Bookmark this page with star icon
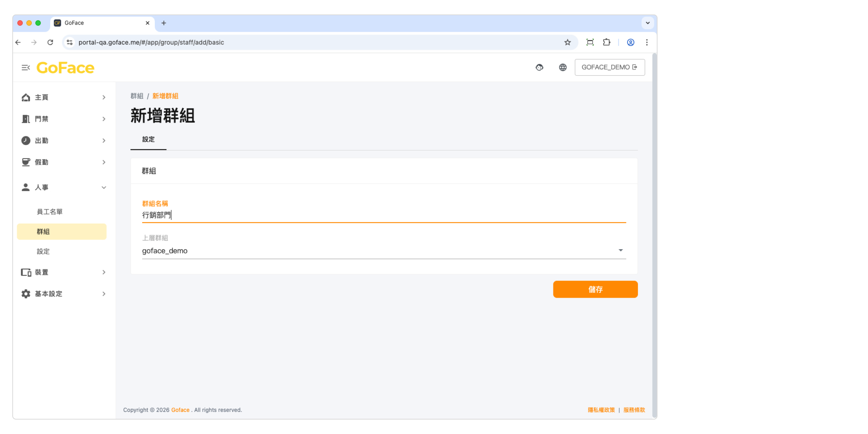This screenshot has width=868, height=434. (x=567, y=42)
